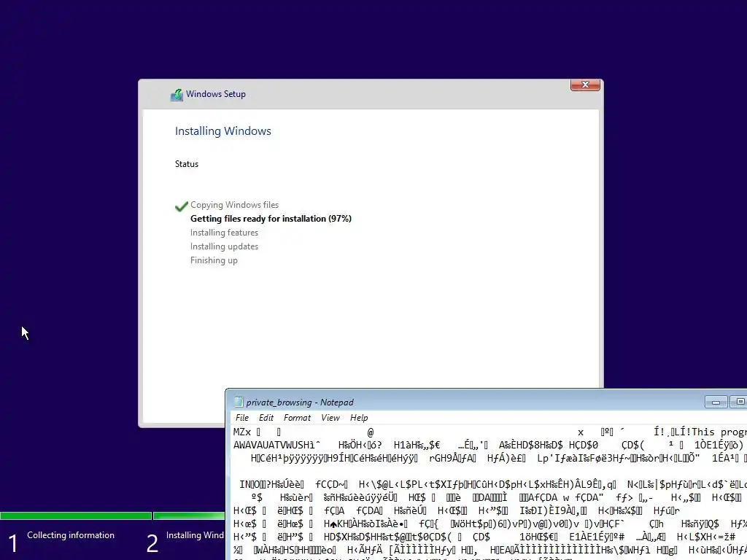Click the 'Installing features' step

pyautogui.click(x=224, y=233)
